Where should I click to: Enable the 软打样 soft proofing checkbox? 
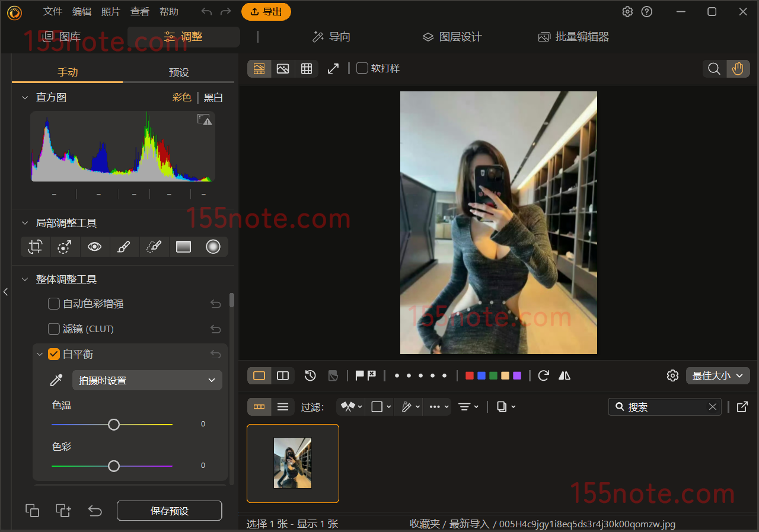pyautogui.click(x=362, y=69)
